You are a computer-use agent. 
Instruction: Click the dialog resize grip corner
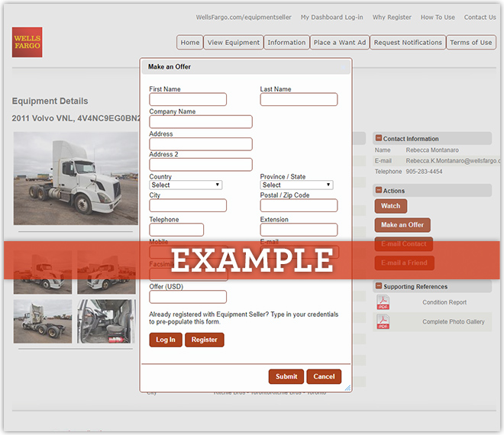pyautogui.click(x=347, y=388)
